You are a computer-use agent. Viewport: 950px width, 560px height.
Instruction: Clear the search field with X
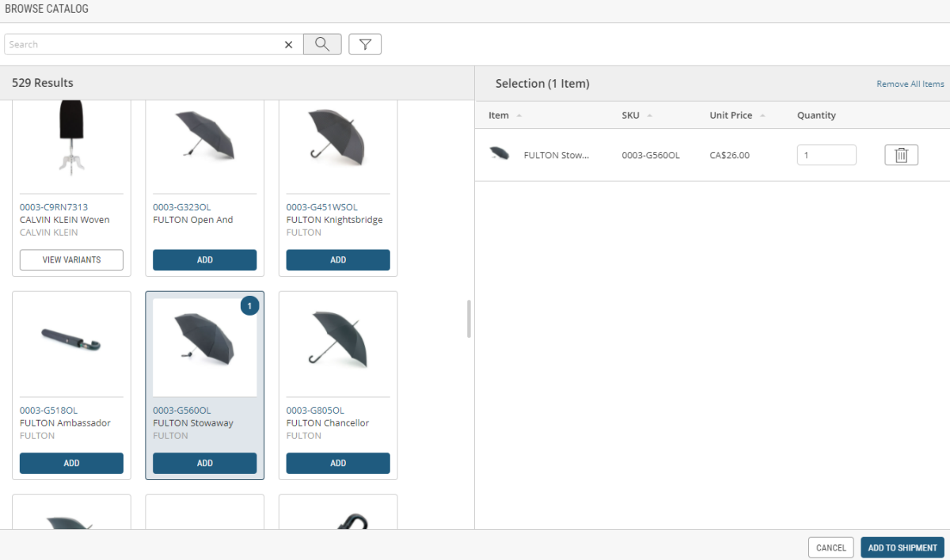(x=289, y=45)
